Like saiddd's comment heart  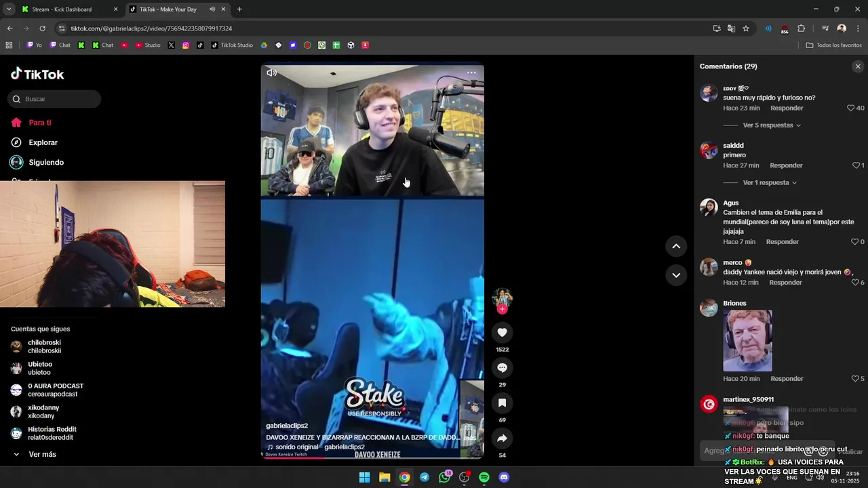(855, 165)
